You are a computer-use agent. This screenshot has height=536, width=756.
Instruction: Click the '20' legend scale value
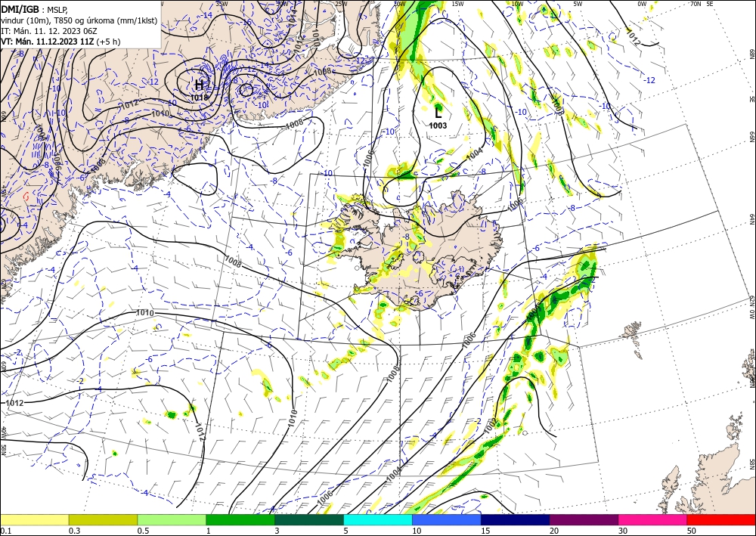click(x=554, y=531)
